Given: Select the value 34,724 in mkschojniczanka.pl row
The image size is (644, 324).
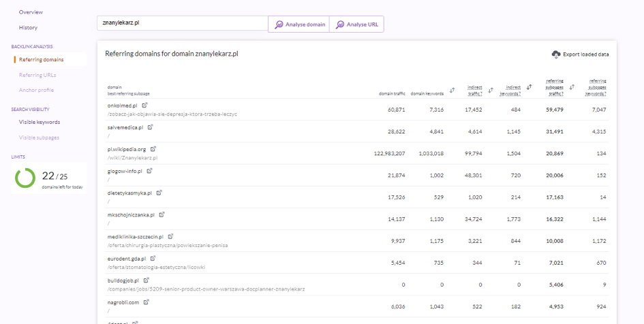Looking at the screenshot, I should point(474,219).
